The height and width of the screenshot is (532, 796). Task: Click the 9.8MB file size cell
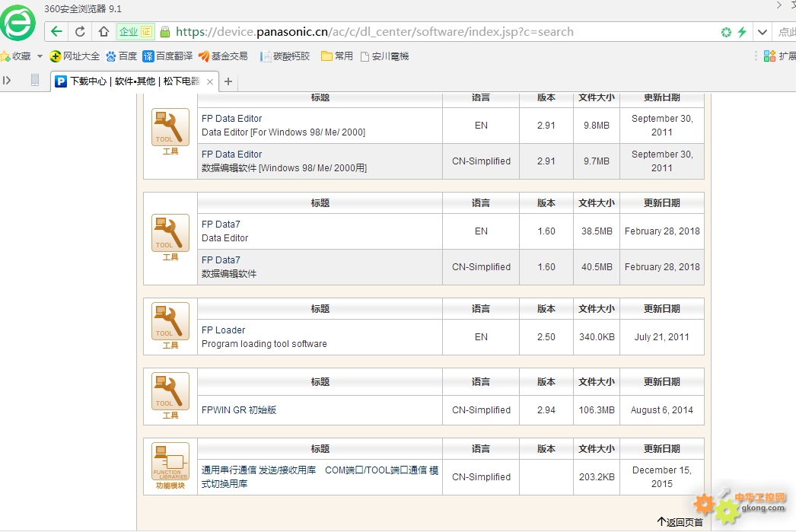[x=597, y=126]
